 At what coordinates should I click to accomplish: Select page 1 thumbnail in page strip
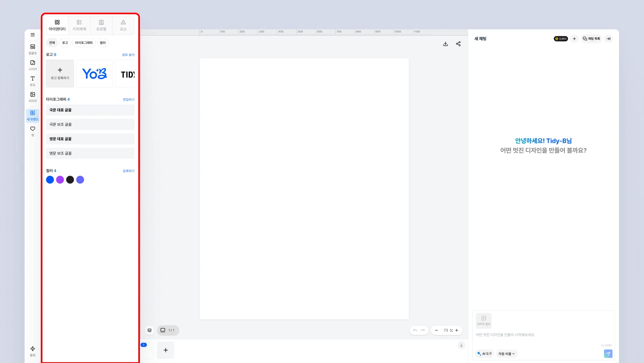[147, 350]
